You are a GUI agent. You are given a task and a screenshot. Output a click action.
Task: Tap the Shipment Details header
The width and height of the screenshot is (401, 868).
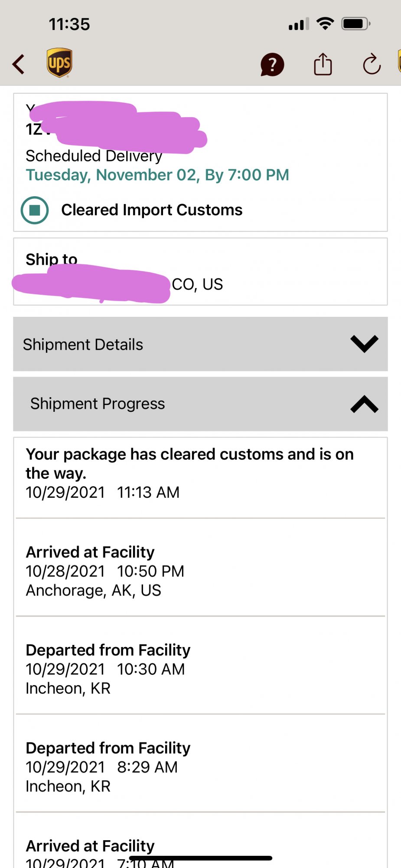pyautogui.click(x=83, y=345)
